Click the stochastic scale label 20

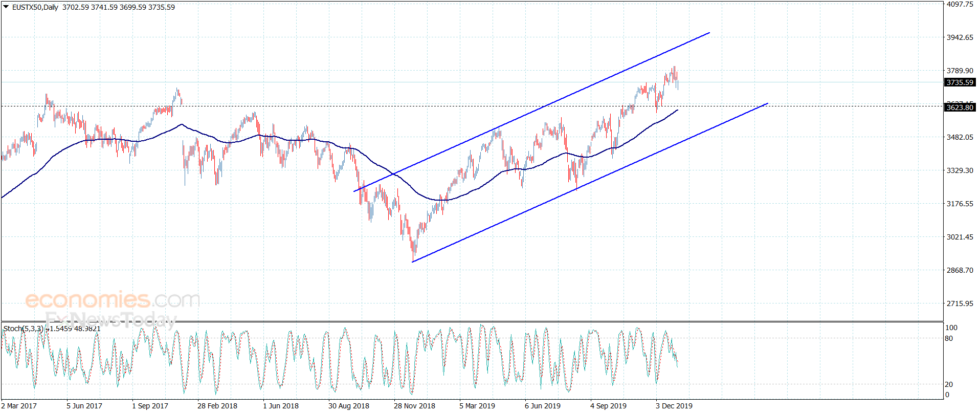click(x=949, y=384)
